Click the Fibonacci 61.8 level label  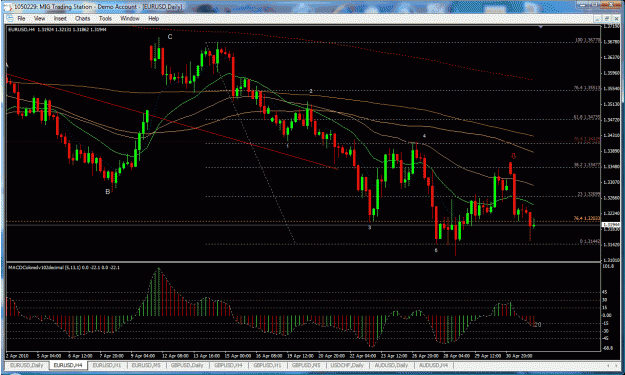587,117
